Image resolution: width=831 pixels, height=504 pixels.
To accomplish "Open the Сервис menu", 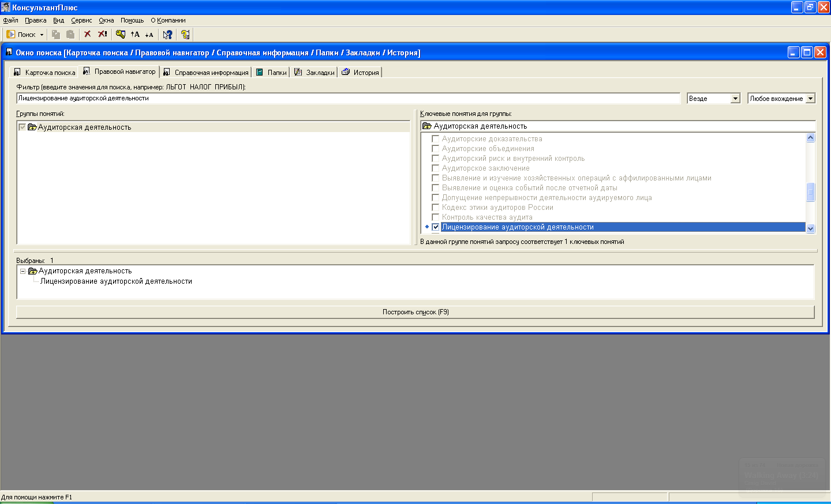I will coord(81,20).
